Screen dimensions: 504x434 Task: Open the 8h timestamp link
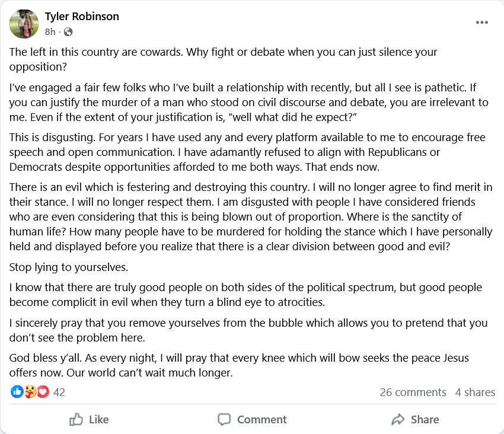pos(50,32)
